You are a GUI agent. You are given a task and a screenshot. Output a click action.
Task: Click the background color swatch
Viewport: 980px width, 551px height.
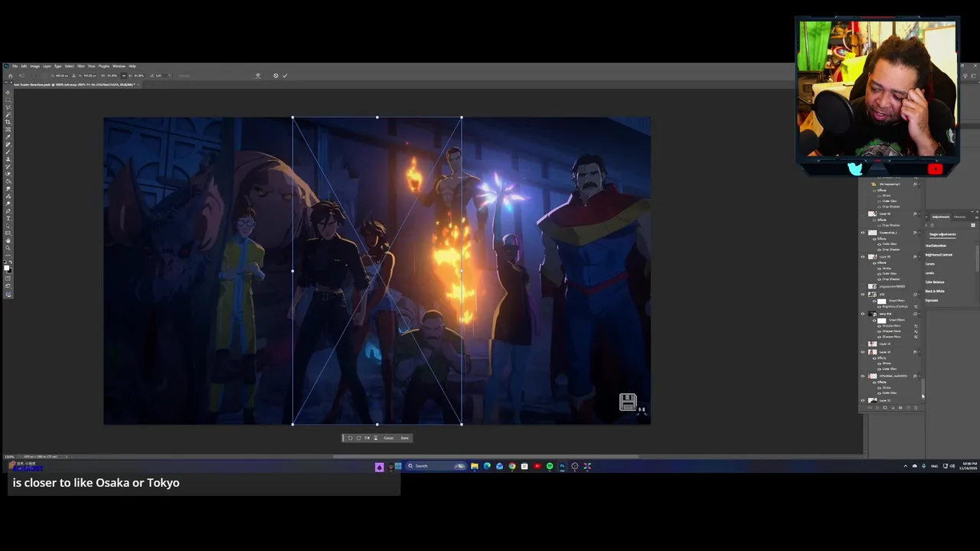[x=10, y=271]
